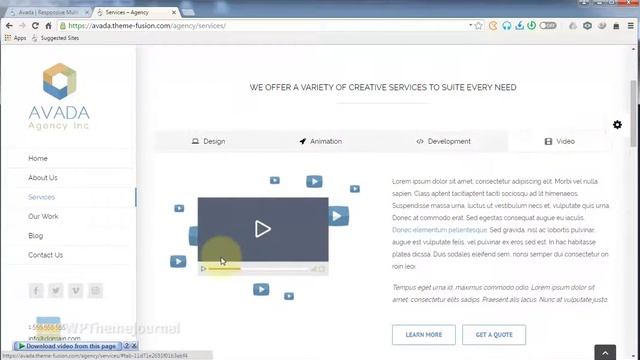Click the green circular arrow extension icon
Image resolution: width=640 pixels, height=360 pixels.
click(531, 26)
